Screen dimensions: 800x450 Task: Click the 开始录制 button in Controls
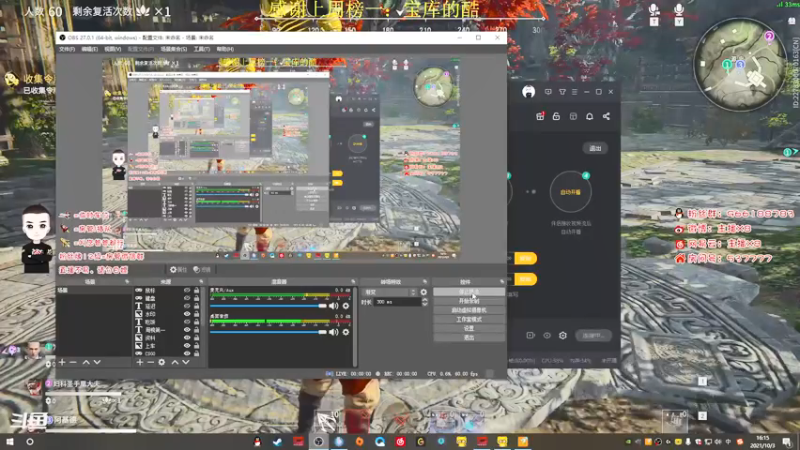point(469,301)
